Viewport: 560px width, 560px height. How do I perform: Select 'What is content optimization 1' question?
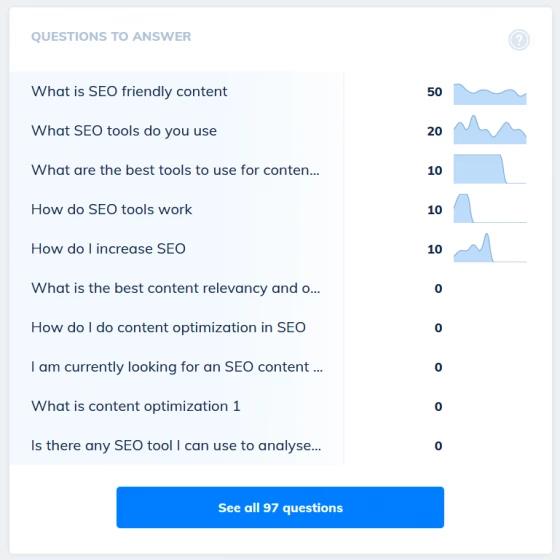coord(136,406)
